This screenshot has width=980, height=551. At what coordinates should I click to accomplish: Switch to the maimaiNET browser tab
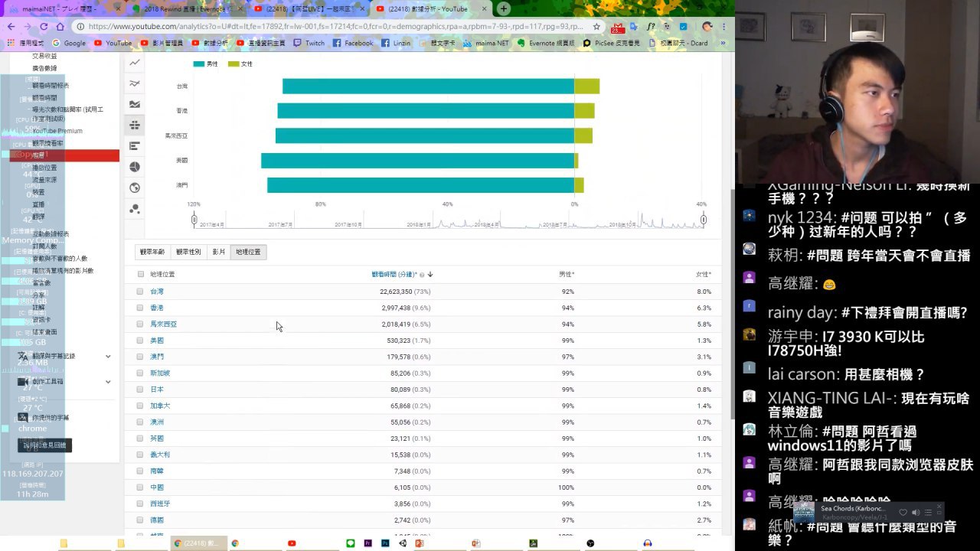click(x=64, y=9)
